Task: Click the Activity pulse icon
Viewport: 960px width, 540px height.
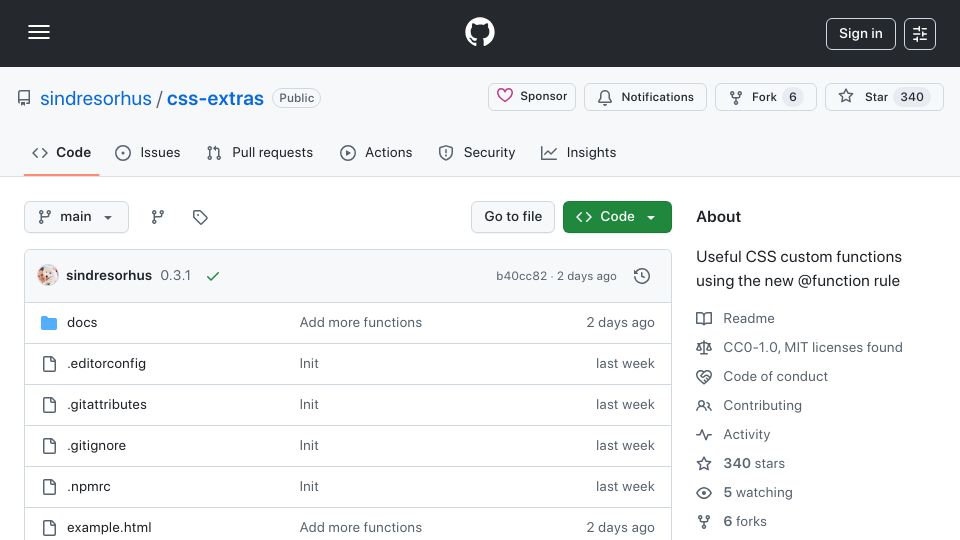Action: coord(704,435)
